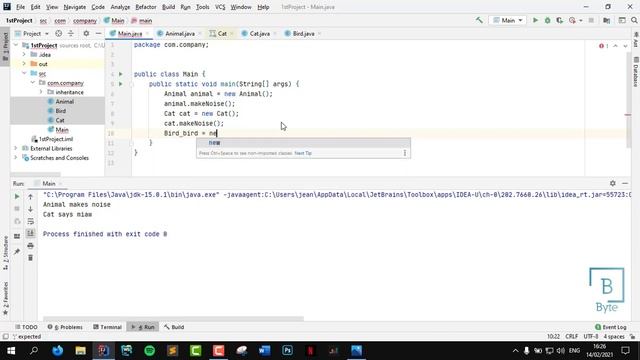Hide the Run tool window
Image resolution: width=640 pixels, height=360 pixels.
pos(625,183)
